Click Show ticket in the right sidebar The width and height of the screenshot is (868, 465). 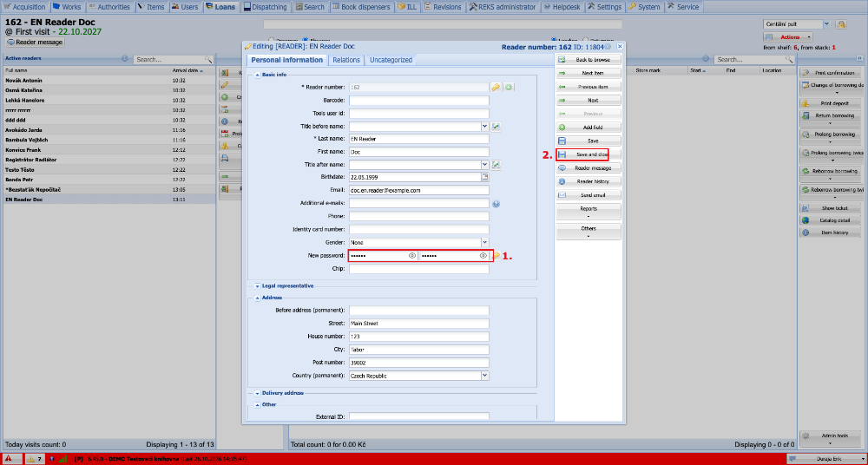(831, 208)
